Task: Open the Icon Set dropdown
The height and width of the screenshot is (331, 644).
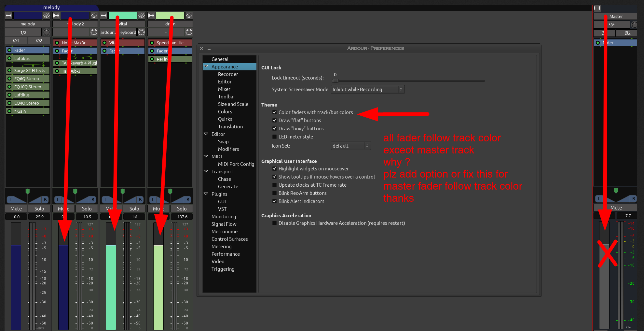Action: (350, 146)
